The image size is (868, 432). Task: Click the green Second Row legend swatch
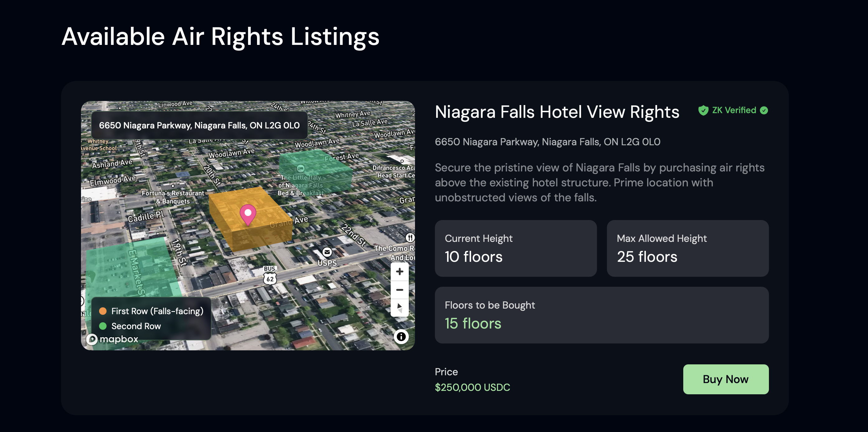[x=103, y=326]
